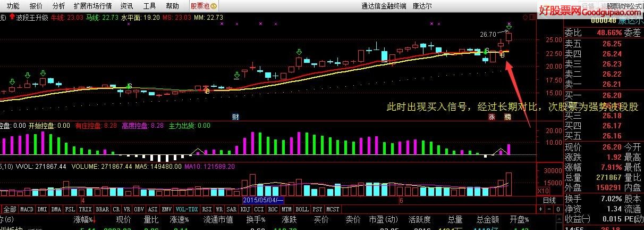Switch to the MTM indicator tab

[287, 209]
